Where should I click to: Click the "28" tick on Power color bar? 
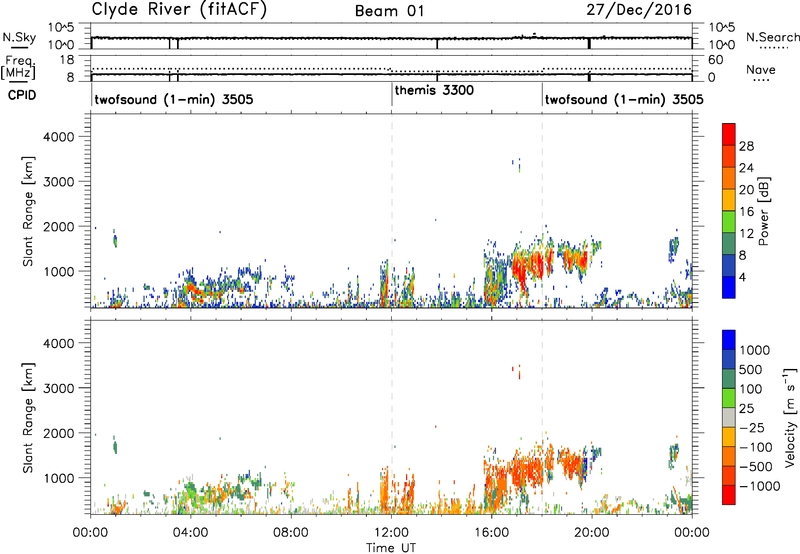tap(746, 146)
